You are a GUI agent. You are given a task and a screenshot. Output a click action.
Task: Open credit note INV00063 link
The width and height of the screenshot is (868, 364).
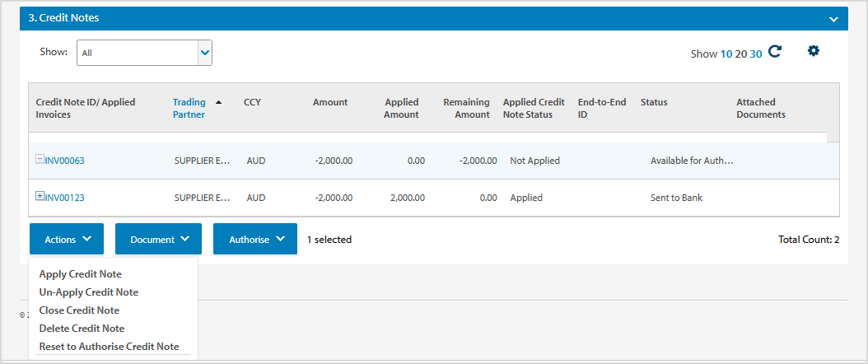(x=64, y=161)
